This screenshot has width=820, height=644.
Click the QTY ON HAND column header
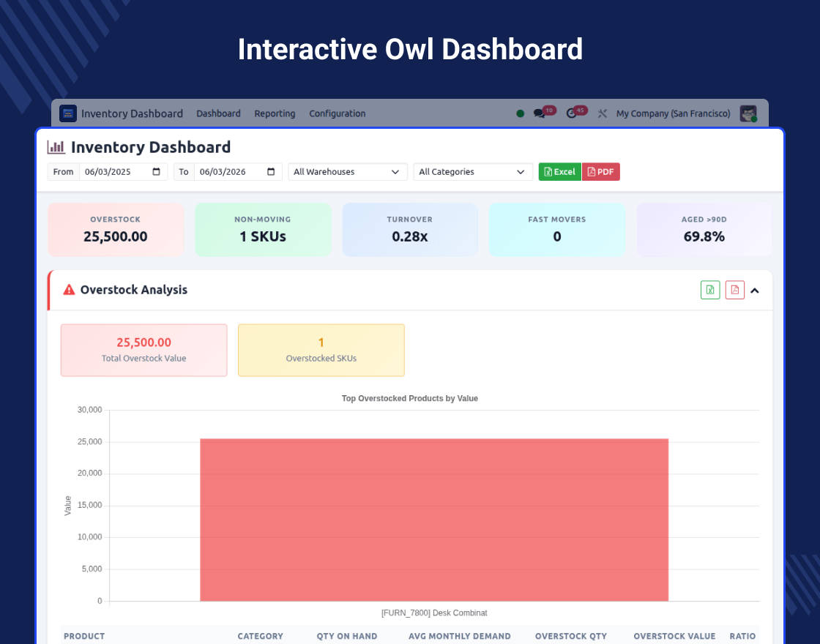click(347, 636)
